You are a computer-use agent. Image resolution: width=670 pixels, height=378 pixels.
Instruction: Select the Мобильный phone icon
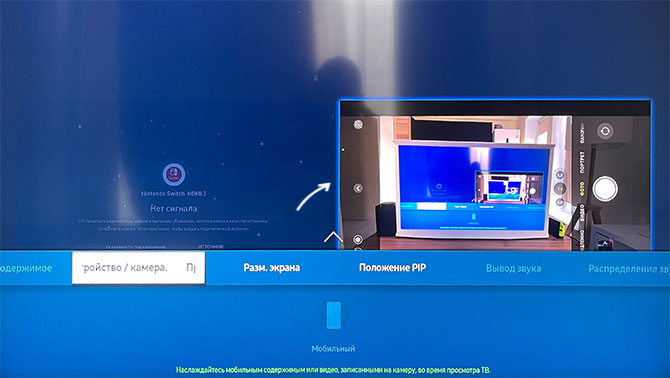click(334, 315)
